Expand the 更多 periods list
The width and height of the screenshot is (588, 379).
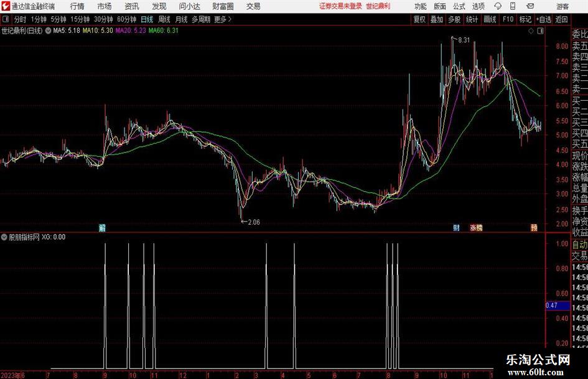pyautogui.click(x=223, y=19)
